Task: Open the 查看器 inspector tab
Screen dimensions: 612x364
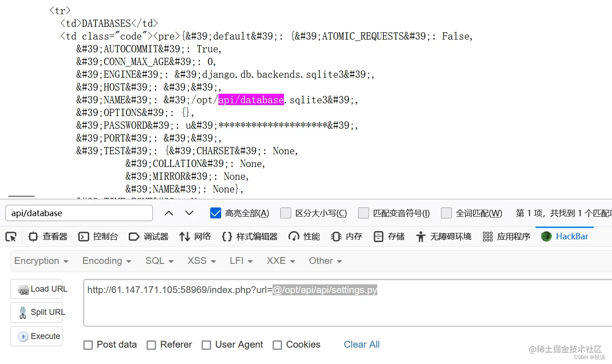Action: tap(48, 237)
